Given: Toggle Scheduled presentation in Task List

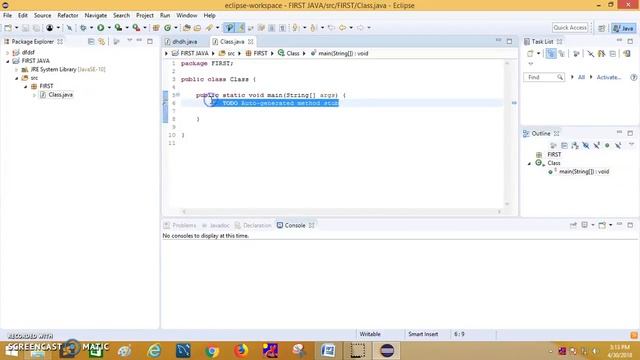Looking at the screenshot, I should tap(562, 53).
